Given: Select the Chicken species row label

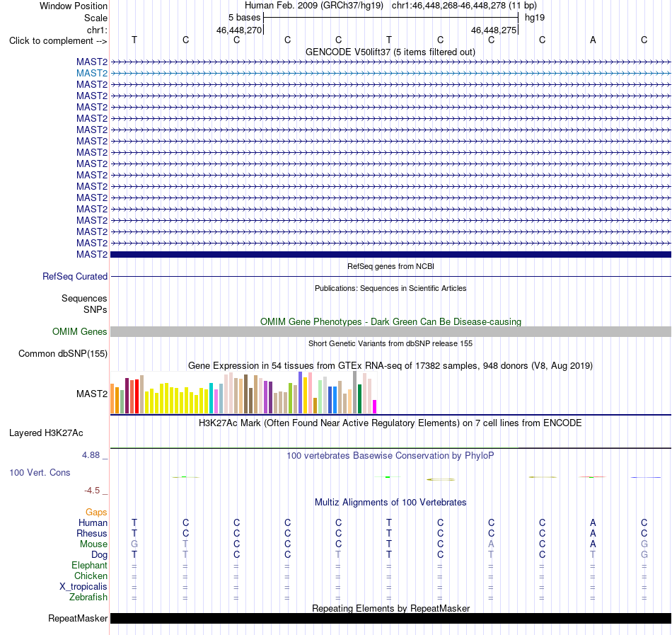Looking at the screenshot, I should pyautogui.click(x=91, y=576).
